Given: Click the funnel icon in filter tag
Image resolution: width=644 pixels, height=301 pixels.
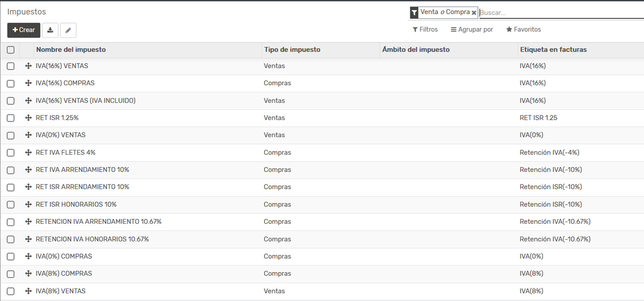Looking at the screenshot, I should (x=415, y=13).
